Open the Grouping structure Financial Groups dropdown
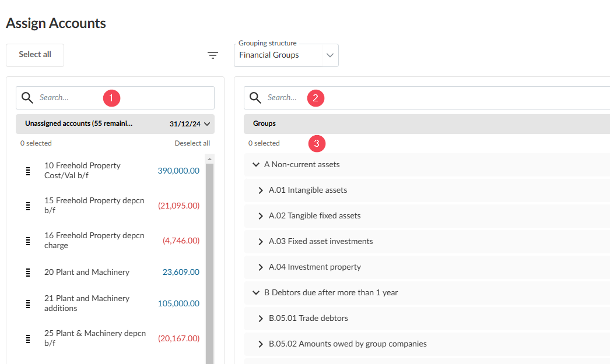 pyautogui.click(x=286, y=55)
